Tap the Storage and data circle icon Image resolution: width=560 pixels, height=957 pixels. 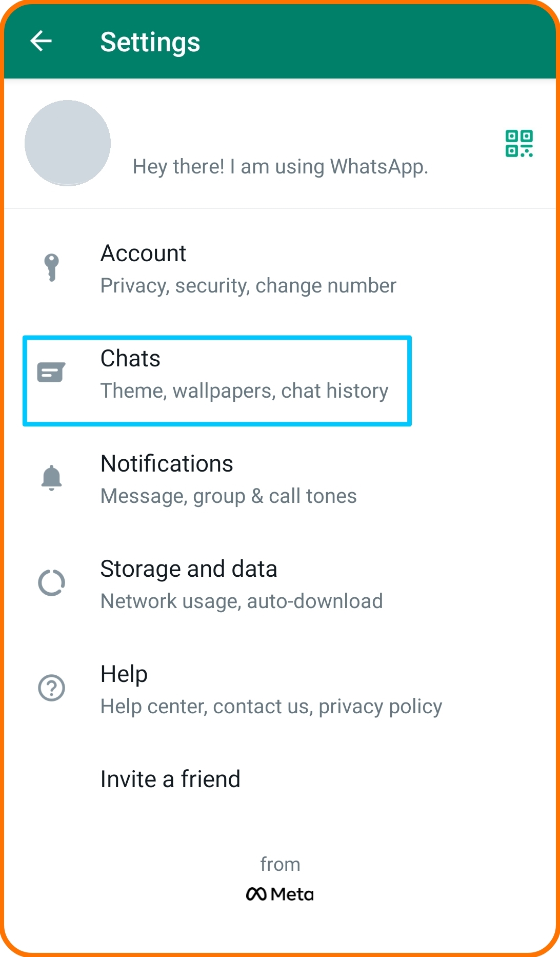coord(51,583)
